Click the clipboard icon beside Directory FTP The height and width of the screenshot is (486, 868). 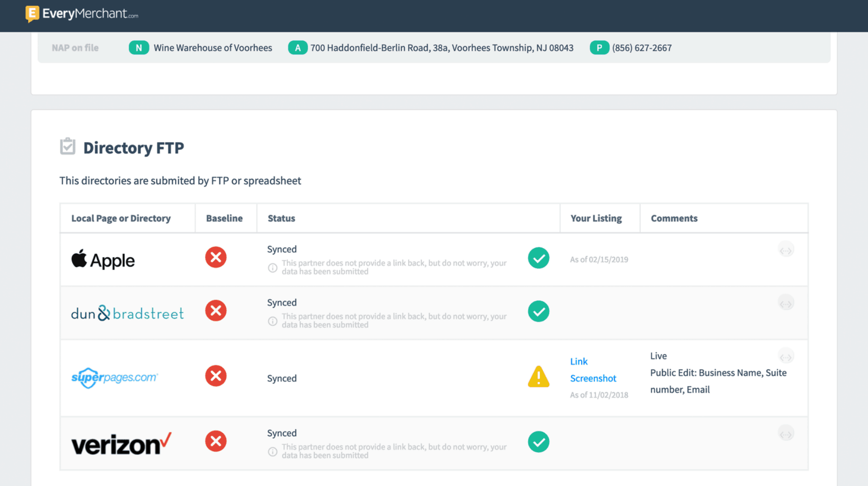pos(68,146)
